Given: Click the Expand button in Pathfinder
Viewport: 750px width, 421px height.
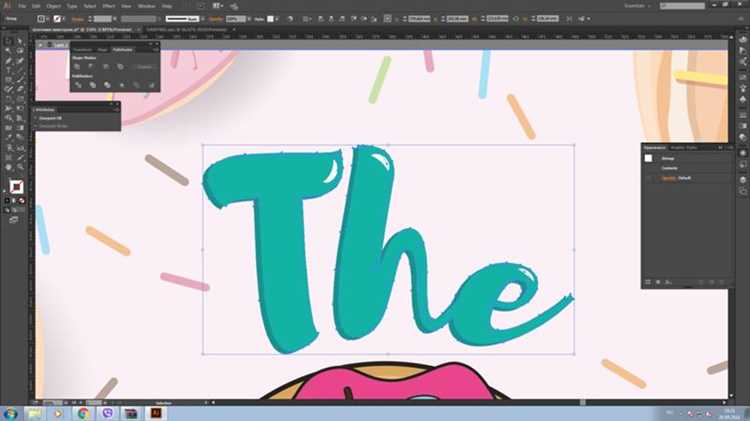Looking at the screenshot, I should point(144,67).
